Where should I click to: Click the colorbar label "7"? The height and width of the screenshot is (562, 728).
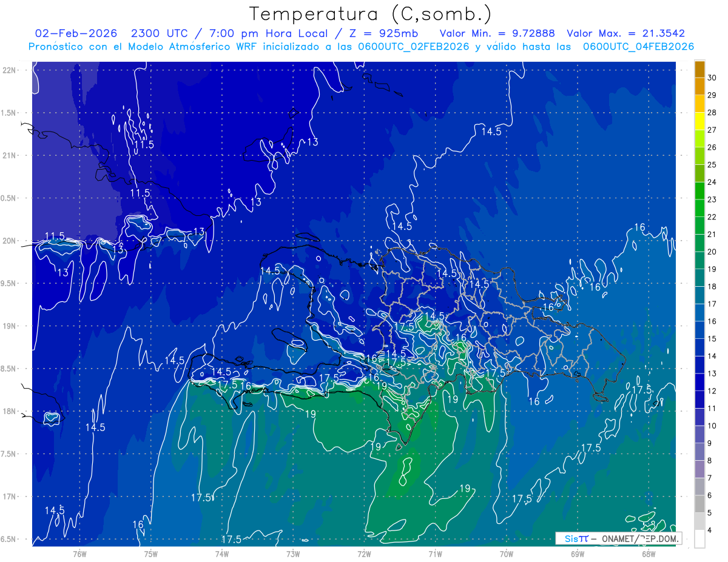[710, 478]
